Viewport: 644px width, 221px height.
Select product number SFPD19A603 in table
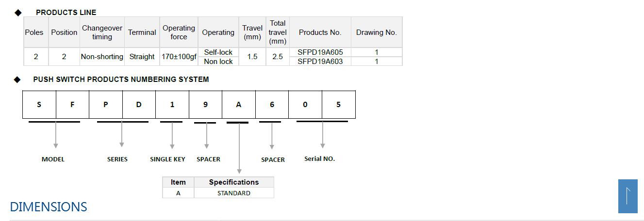coord(320,62)
